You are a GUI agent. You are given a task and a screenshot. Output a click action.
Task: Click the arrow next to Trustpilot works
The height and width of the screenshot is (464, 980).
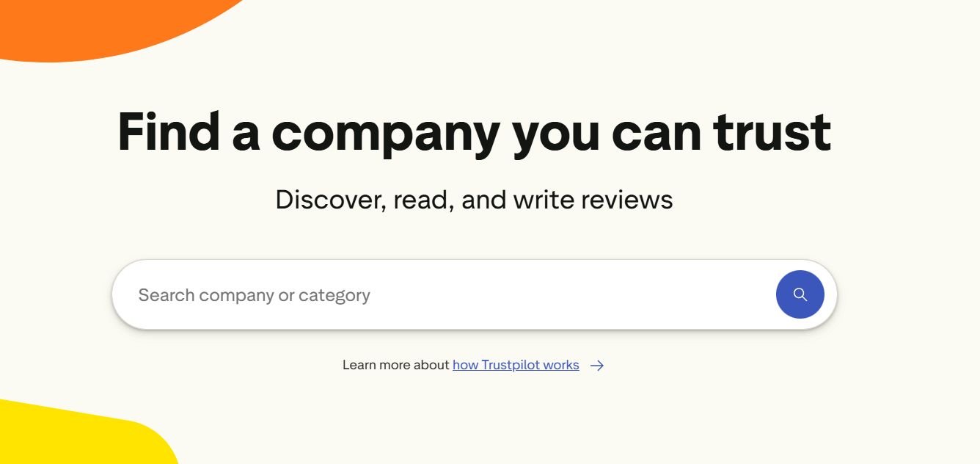(597, 366)
